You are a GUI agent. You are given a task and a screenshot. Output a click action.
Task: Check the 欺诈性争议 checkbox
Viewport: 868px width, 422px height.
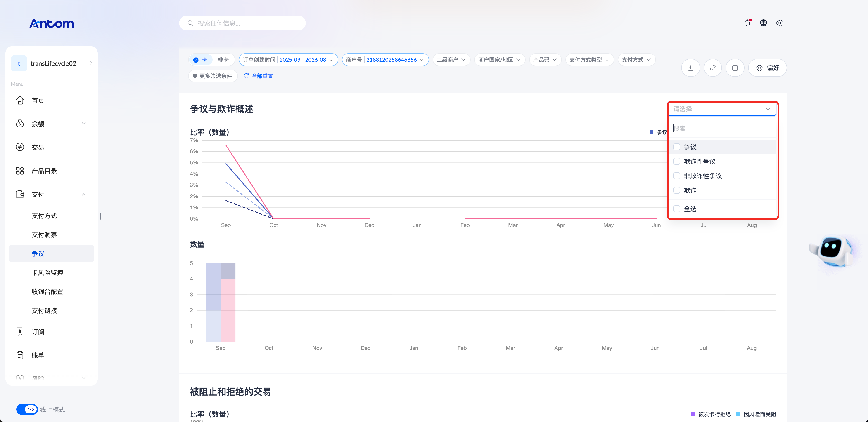676,161
